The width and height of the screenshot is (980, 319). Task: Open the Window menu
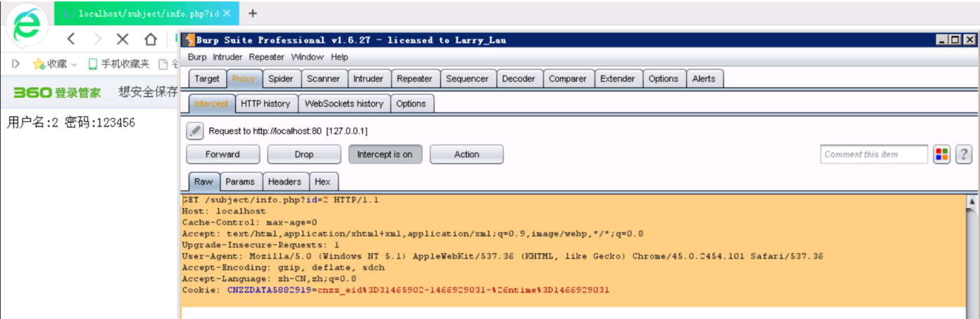[307, 57]
